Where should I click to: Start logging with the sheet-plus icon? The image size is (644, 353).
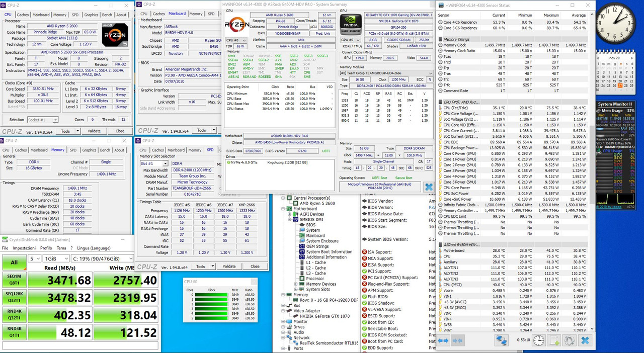[554, 340]
